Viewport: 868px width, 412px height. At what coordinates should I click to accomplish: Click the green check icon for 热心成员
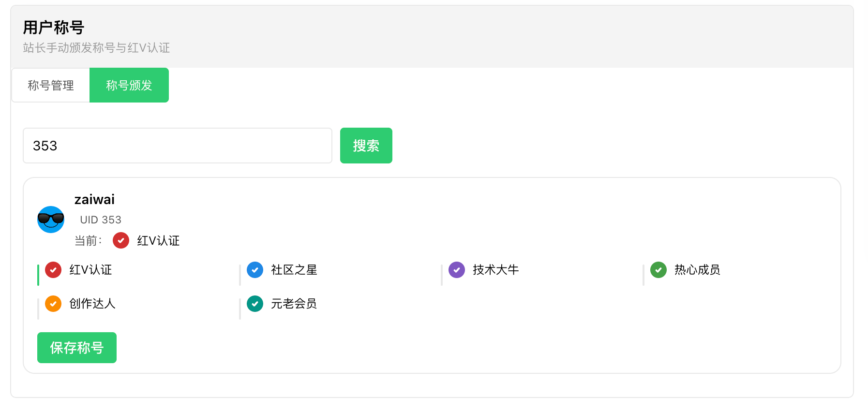point(658,270)
